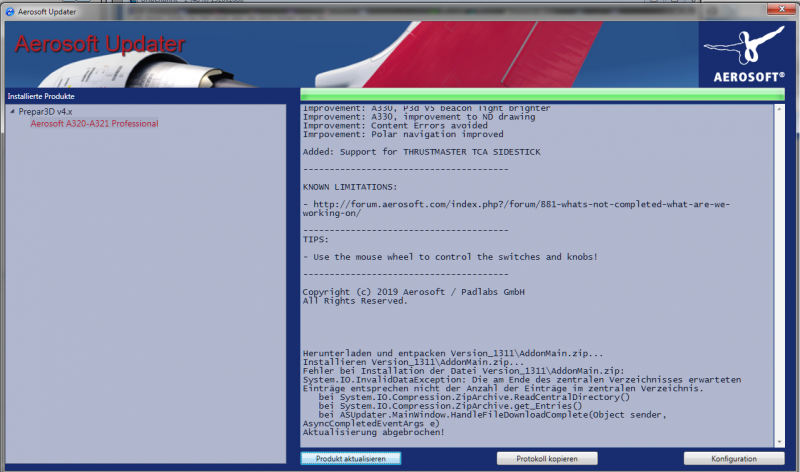The image size is (800, 472).
Task: Close the Aerosoft Updater window
Action: pyautogui.click(x=782, y=9)
